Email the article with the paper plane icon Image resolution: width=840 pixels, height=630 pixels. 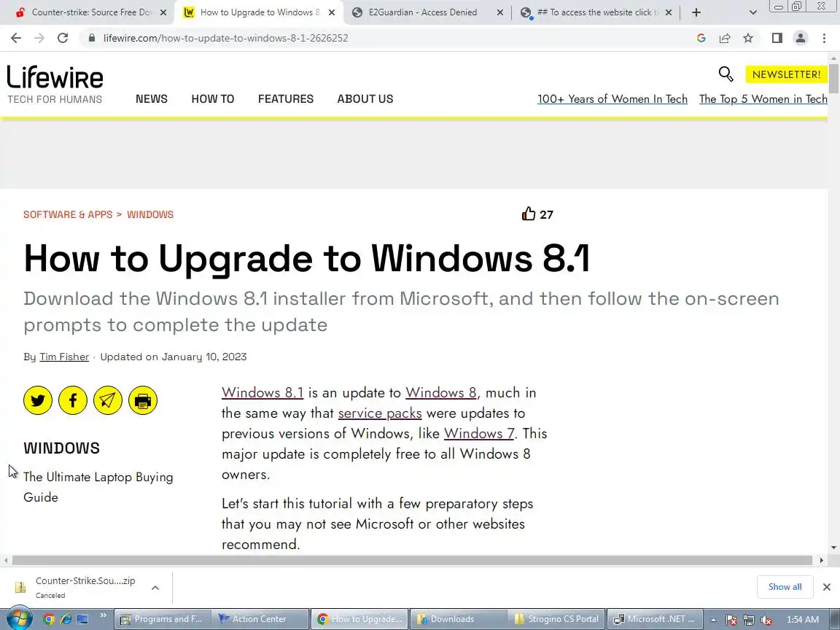click(108, 400)
